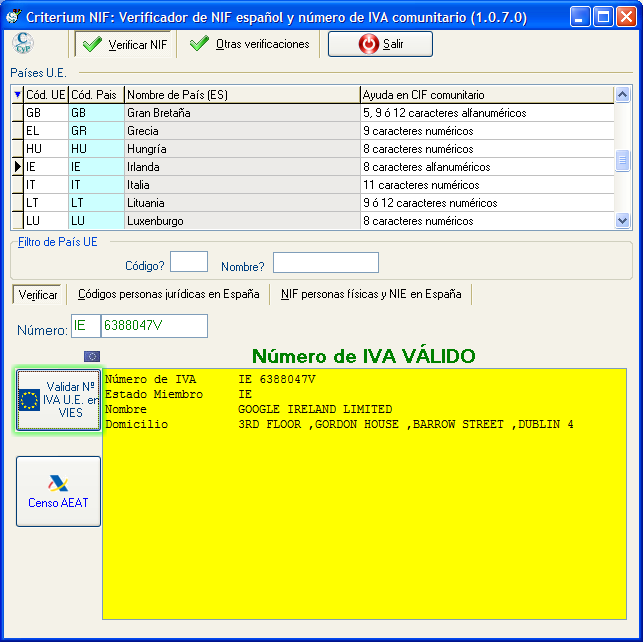The image size is (643, 642).
Task: Select the Verificar sub-tab
Action: [x=38, y=295]
